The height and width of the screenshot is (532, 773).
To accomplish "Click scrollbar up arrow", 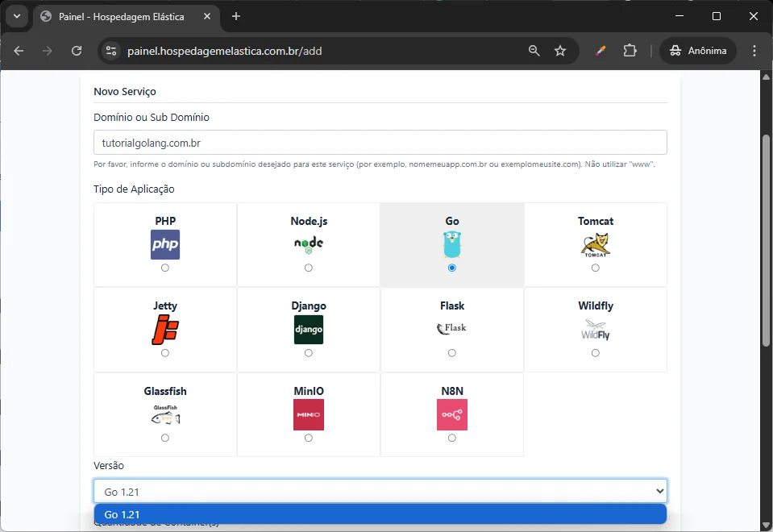I will click(766, 77).
